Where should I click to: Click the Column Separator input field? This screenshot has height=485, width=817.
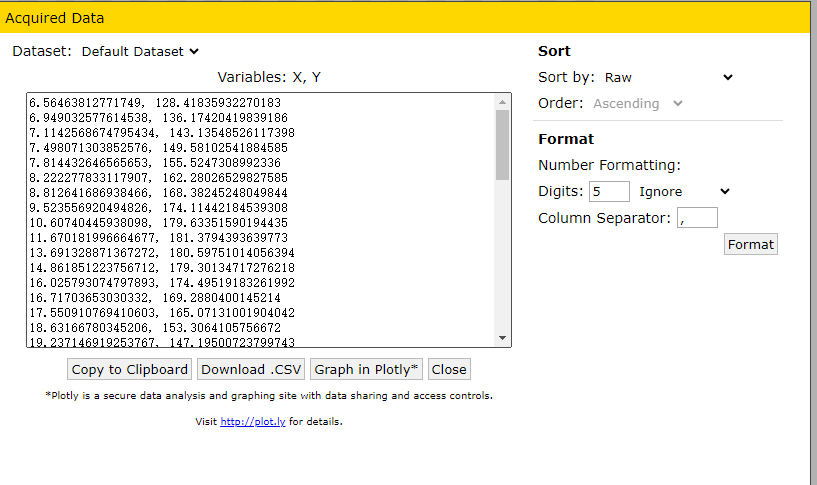tap(697, 218)
